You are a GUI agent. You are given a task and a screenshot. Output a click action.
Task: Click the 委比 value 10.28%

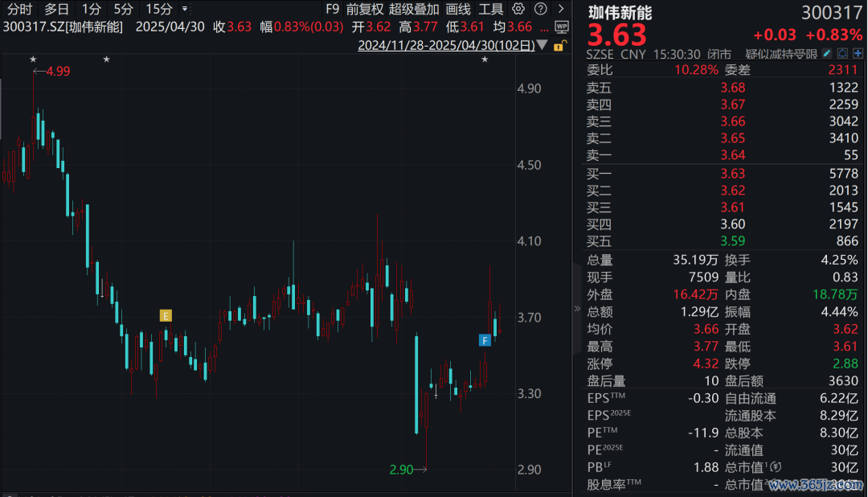tap(696, 70)
